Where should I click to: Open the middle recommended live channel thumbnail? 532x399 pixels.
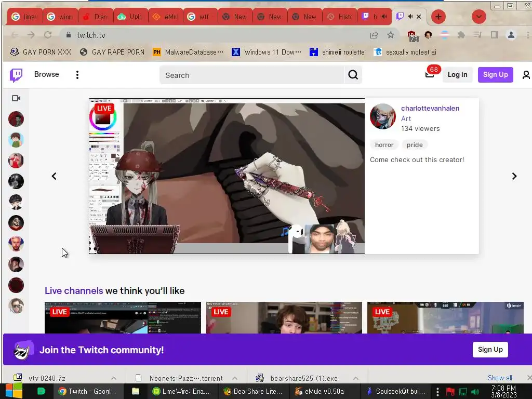pos(284,317)
